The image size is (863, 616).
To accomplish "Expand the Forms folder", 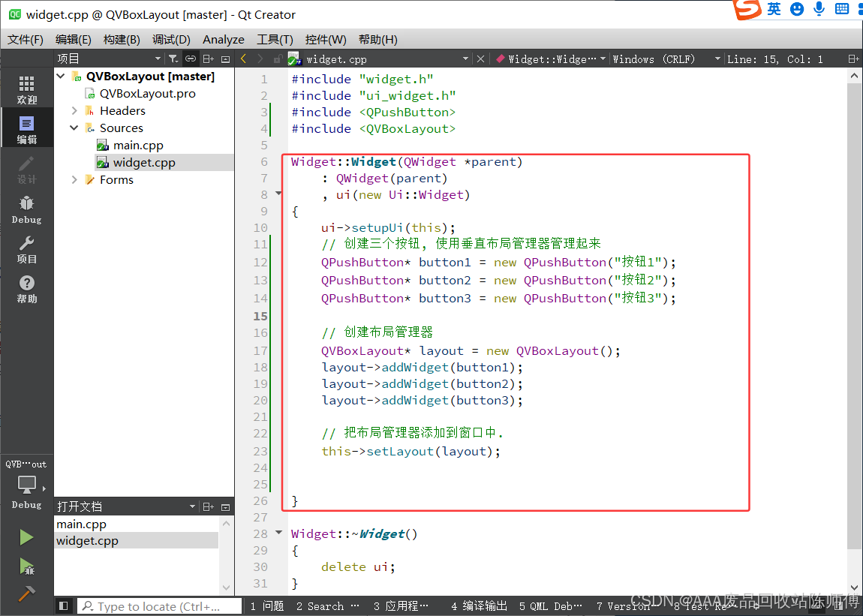I will pos(74,179).
